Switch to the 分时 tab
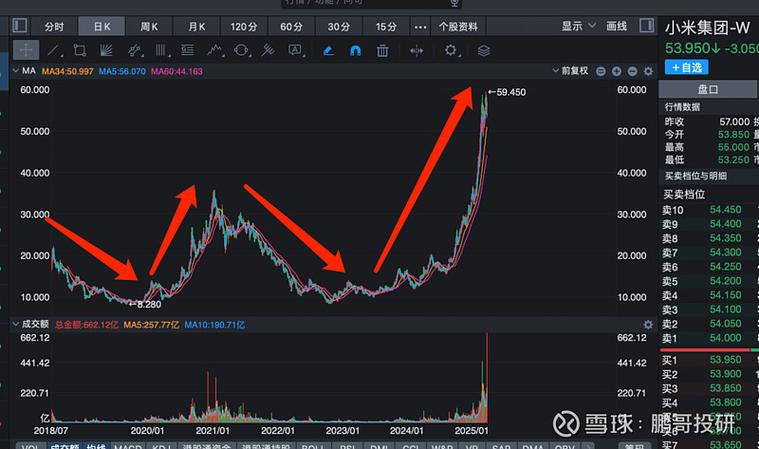This screenshot has height=449, width=759. coord(54,27)
